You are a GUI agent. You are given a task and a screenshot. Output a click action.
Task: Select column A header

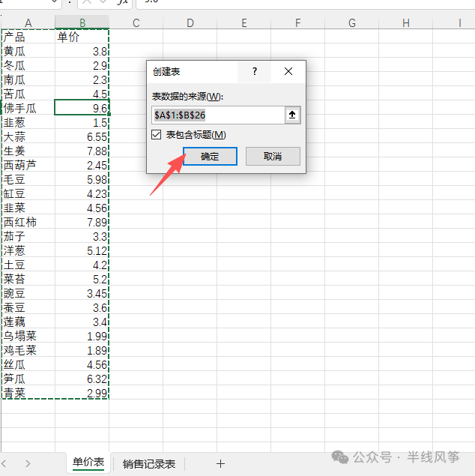[28, 22]
